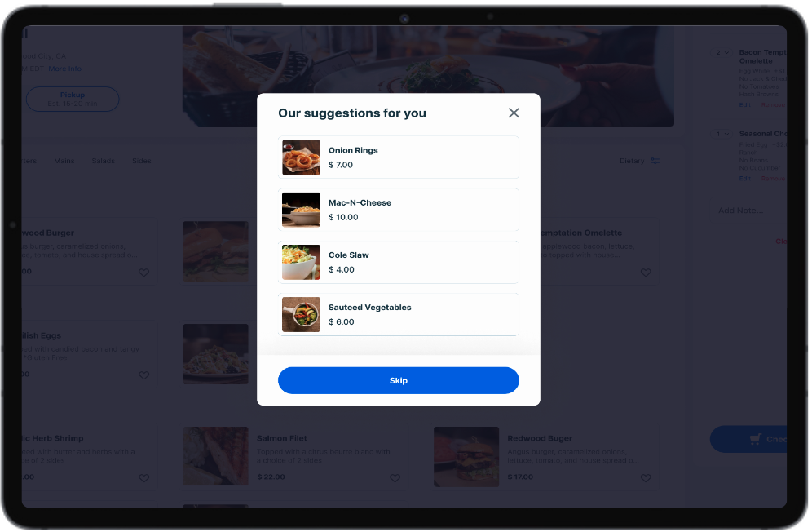
Task: Switch to the Salads category tab
Action: point(104,162)
